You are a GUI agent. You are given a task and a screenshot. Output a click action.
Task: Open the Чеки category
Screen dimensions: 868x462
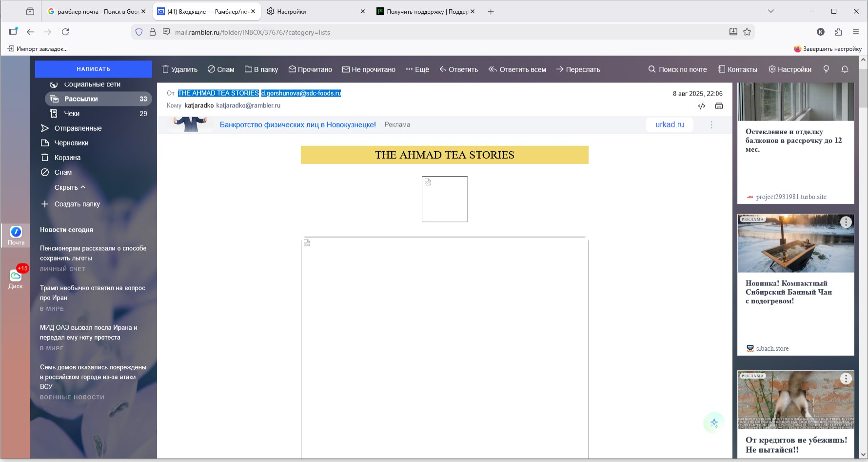point(99,113)
